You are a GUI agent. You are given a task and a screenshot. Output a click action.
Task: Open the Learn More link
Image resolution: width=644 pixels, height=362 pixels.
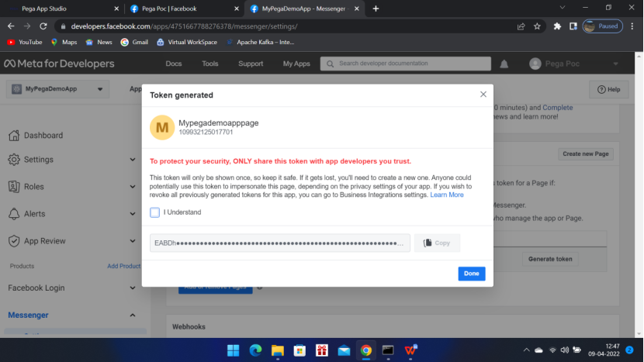(446, 195)
